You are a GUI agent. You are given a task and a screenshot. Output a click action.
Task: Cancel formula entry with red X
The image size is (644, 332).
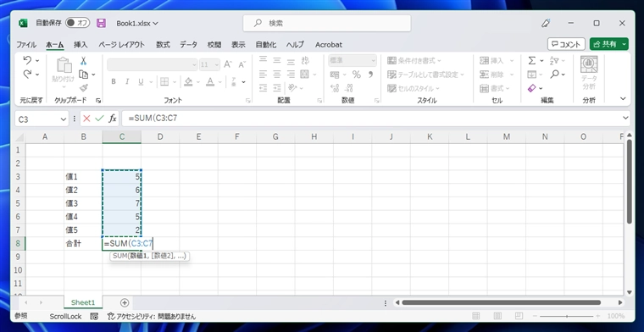tap(86, 119)
